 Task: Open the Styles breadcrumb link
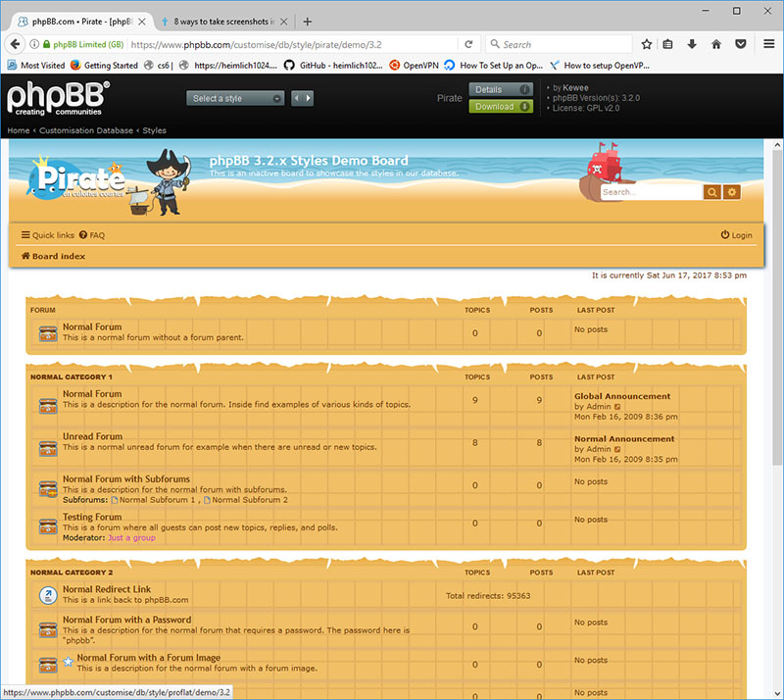(x=155, y=130)
